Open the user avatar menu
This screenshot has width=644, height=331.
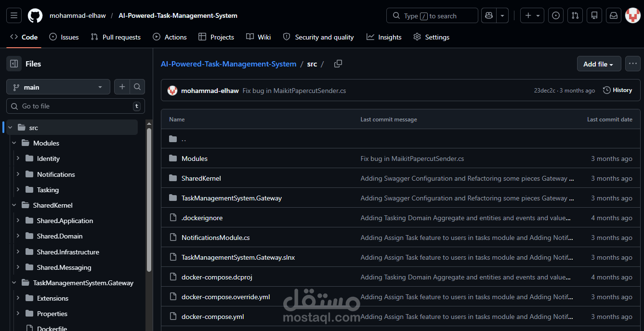coord(632,15)
